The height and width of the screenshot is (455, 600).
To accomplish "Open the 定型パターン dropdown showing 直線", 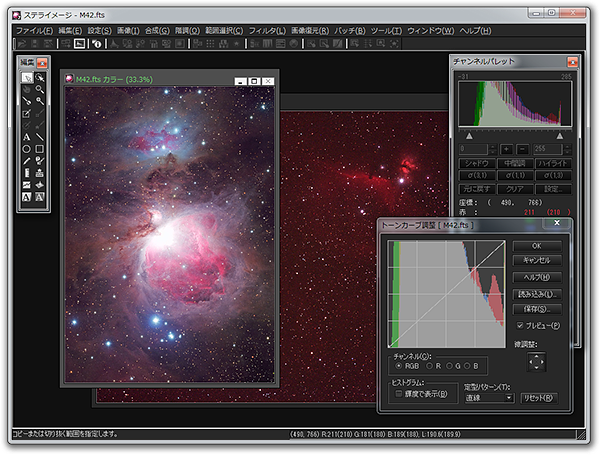I will tap(489, 398).
